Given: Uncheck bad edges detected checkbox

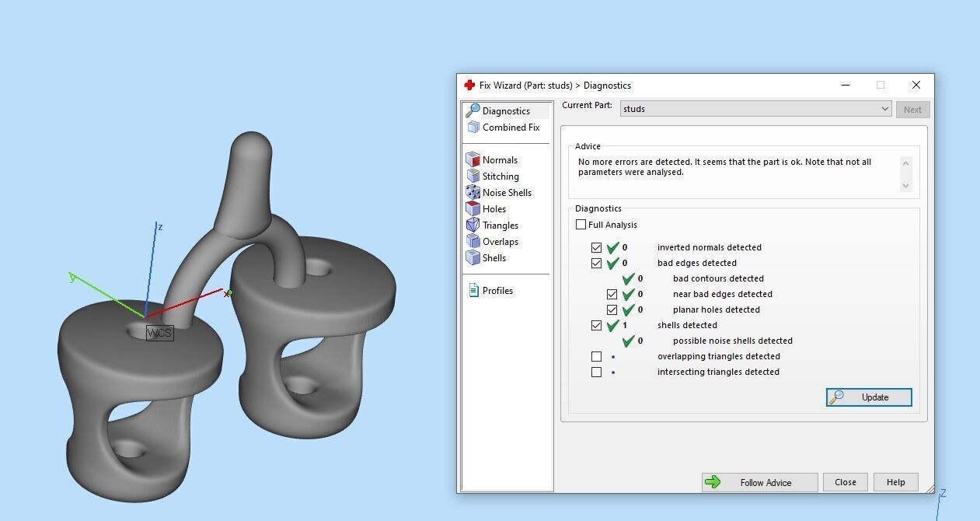Looking at the screenshot, I should pos(596,263).
